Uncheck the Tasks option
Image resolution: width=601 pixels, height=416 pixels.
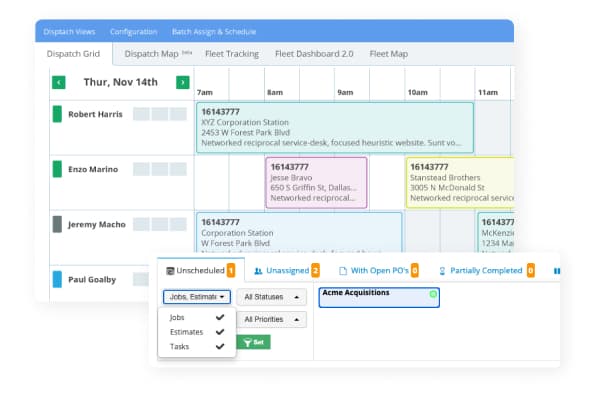pos(219,347)
